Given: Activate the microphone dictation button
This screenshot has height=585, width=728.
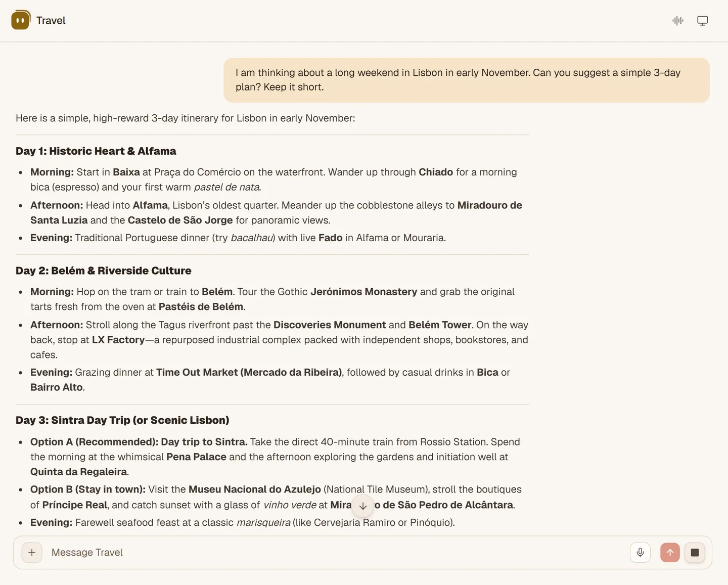Looking at the screenshot, I should click(x=640, y=553).
